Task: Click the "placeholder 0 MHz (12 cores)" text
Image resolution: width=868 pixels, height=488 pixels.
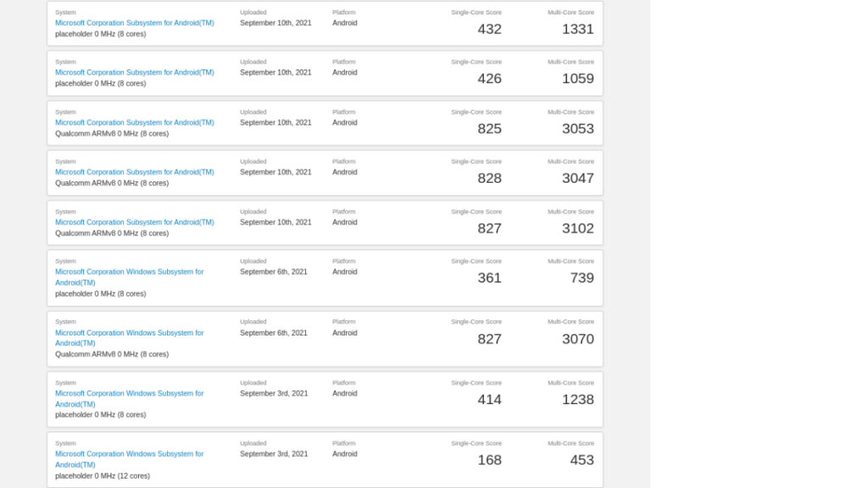Action: point(103,476)
